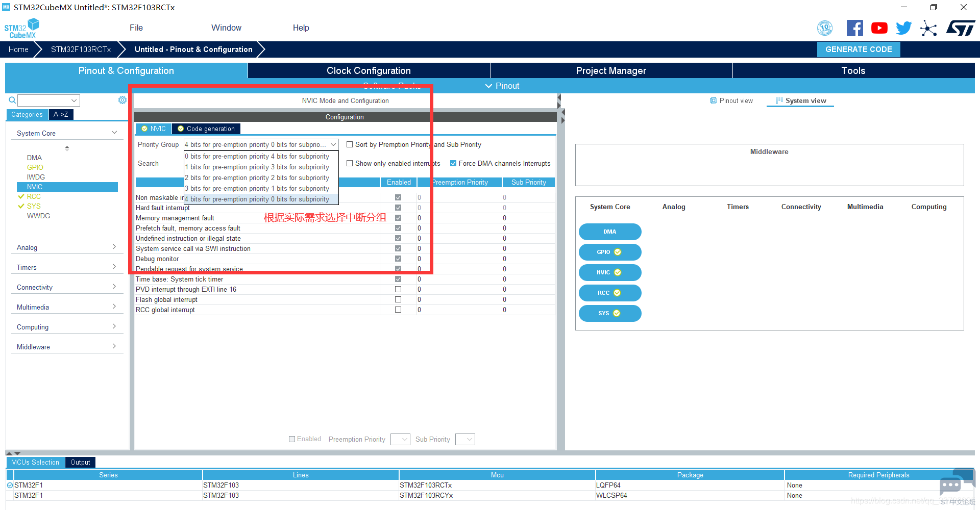This screenshot has height=510, width=980.
Task: Enable PVD interrupt through EXTI line 16
Action: click(398, 289)
